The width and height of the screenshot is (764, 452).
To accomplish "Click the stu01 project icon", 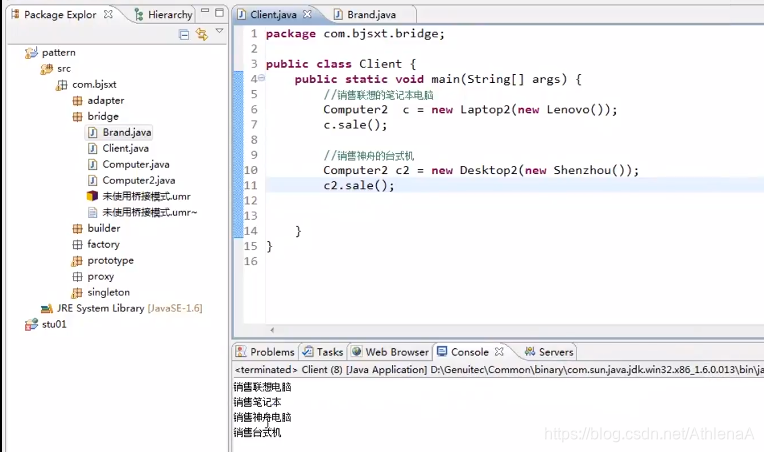I will [31, 324].
